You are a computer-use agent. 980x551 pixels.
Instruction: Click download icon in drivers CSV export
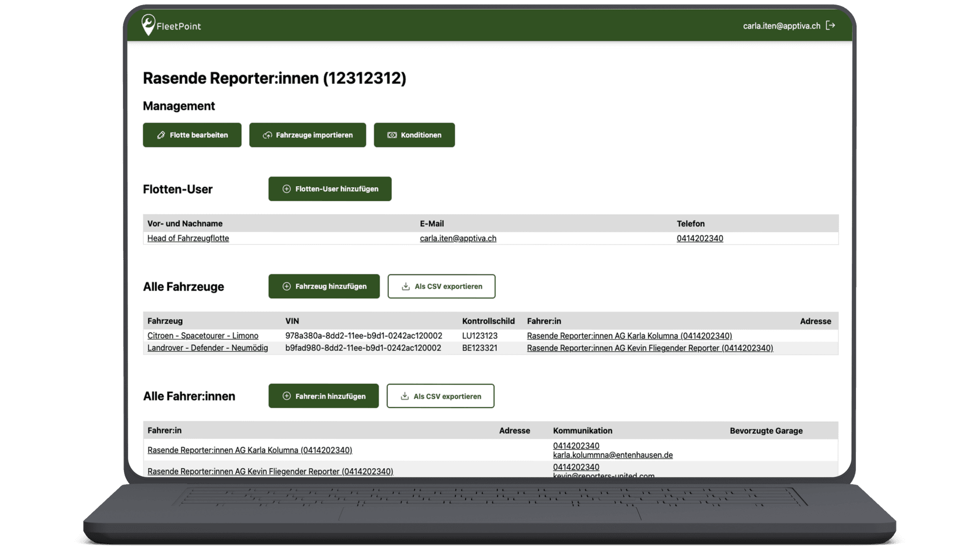[404, 396]
